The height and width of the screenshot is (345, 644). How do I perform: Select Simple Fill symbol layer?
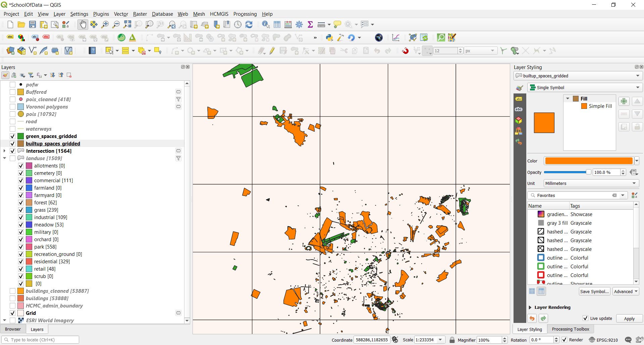(x=597, y=106)
